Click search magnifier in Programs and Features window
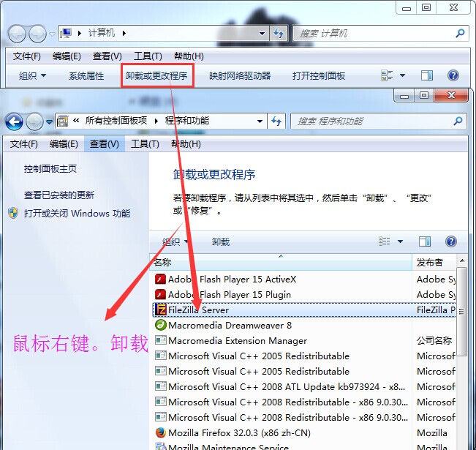This screenshot has width=476, height=450. (458, 121)
